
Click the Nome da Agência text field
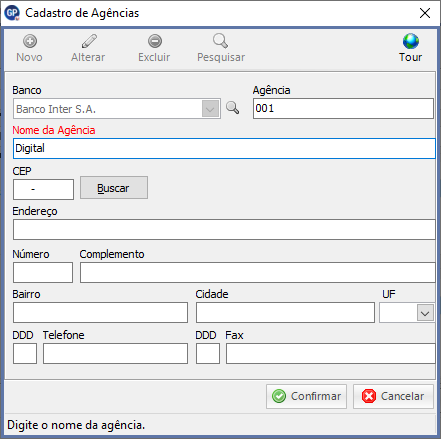pos(224,148)
